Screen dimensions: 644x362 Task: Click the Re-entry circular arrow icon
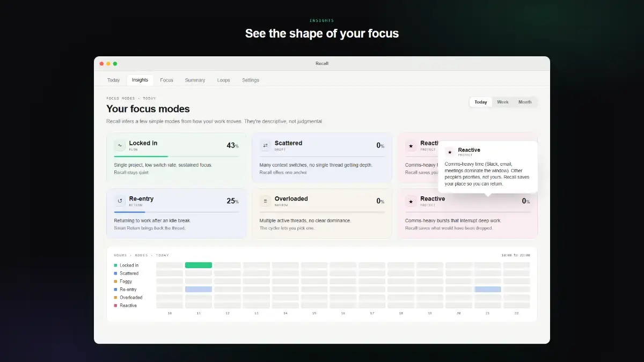tap(120, 201)
